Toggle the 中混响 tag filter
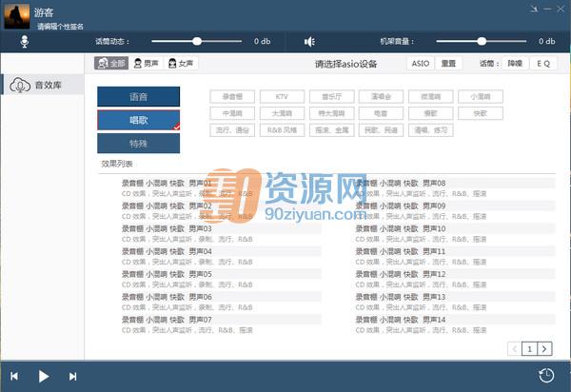Screen dimensions: 571x392 (x=232, y=113)
